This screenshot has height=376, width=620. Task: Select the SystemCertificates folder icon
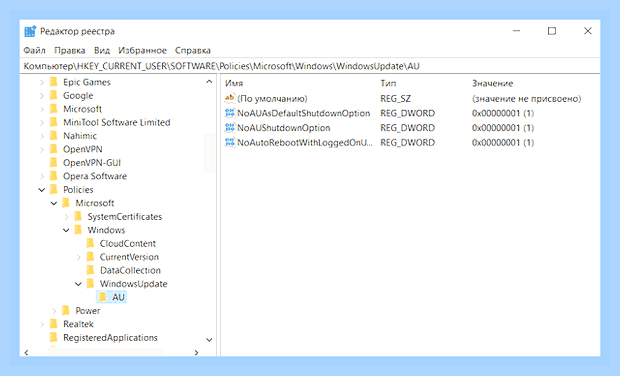tap(78, 217)
